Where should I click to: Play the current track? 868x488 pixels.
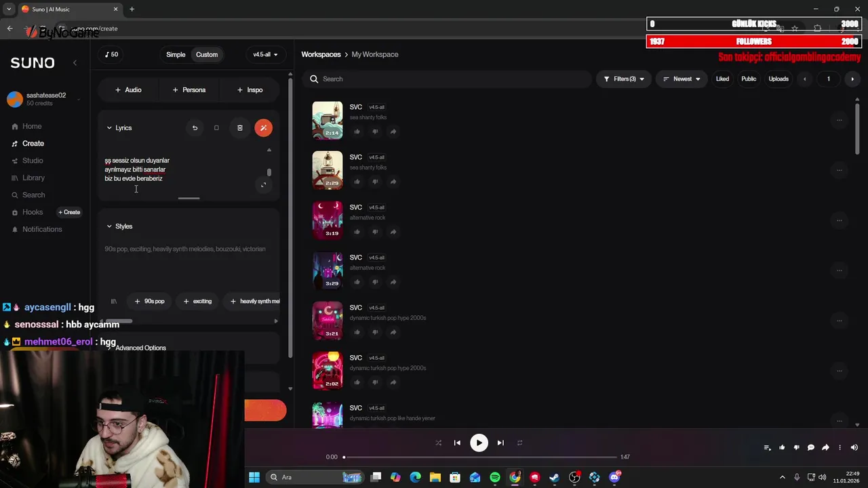tap(479, 443)
